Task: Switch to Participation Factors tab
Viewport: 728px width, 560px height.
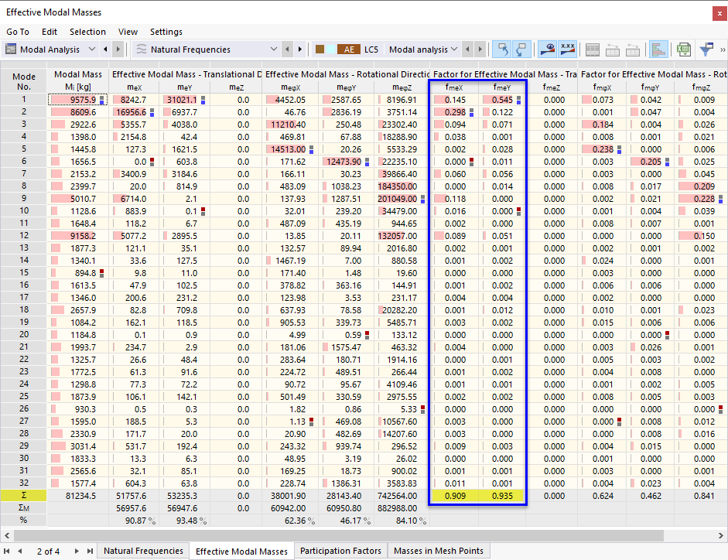Action: tap(340, 551)
